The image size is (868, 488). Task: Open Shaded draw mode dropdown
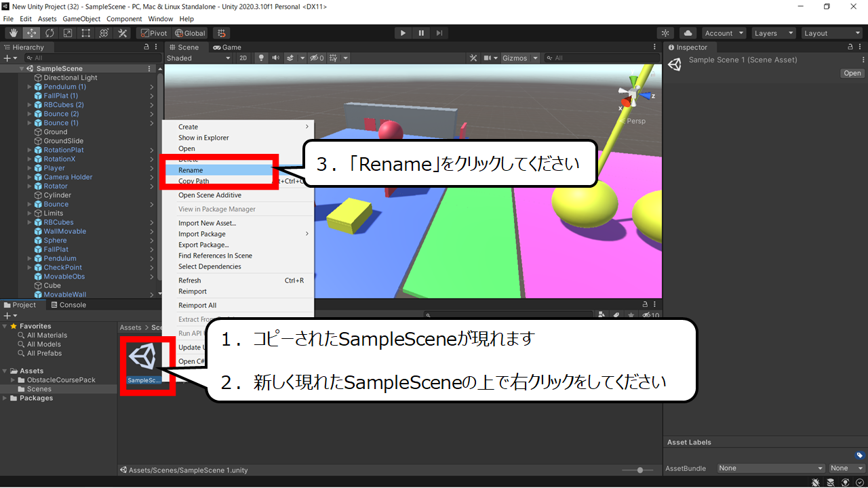(199, 58)
